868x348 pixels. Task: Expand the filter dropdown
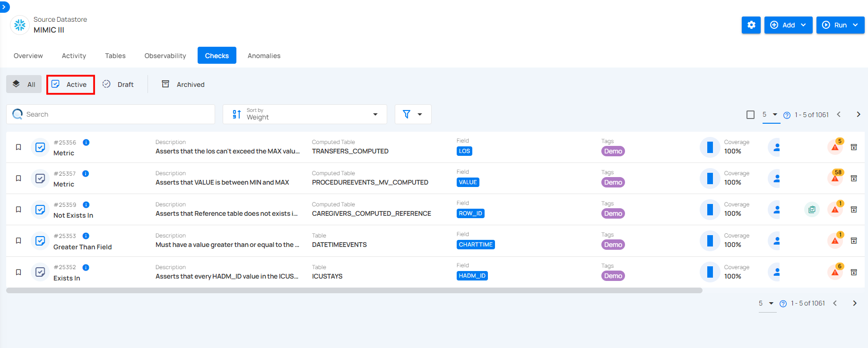[413, 114]
